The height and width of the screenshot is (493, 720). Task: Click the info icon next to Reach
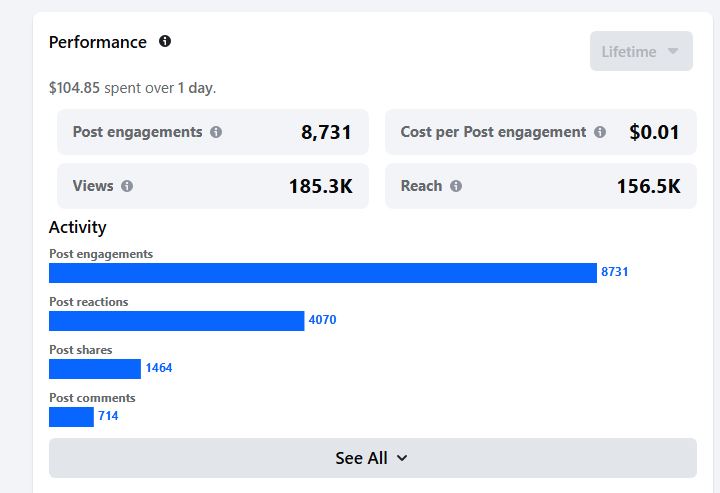[x=456, y=186]
